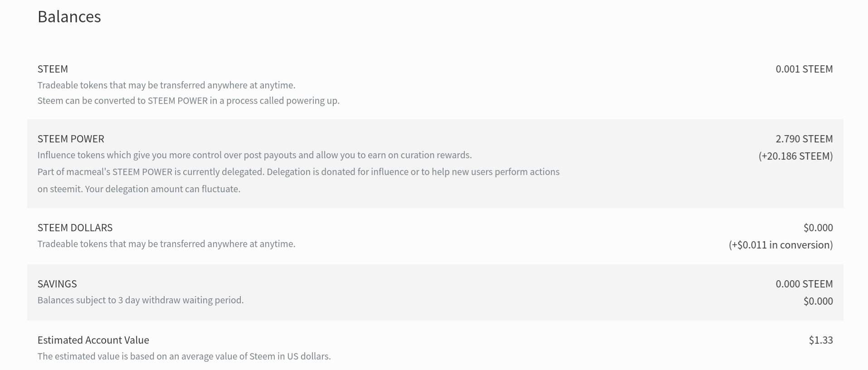Select the STEEM row title
Image resolution: width=868 pixels, height=370 pixels.
pyautogui.click(x=53, y=69)
